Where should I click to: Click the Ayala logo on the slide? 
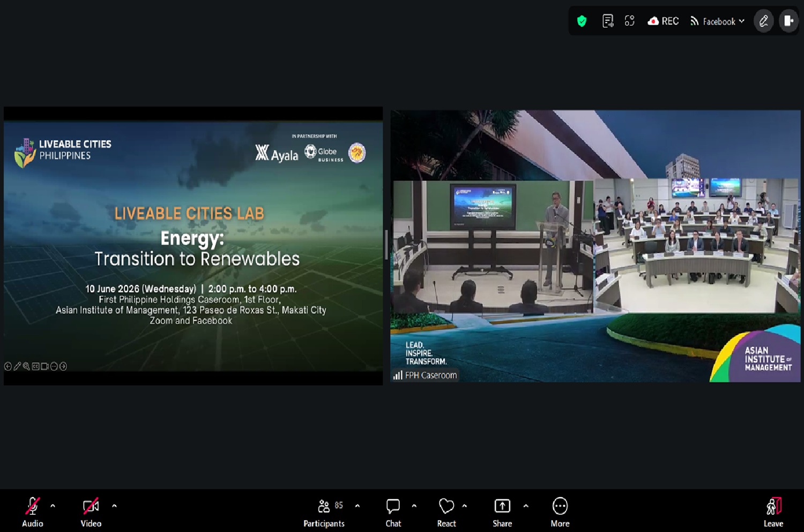pyautogui.click(x=277, y=153)
